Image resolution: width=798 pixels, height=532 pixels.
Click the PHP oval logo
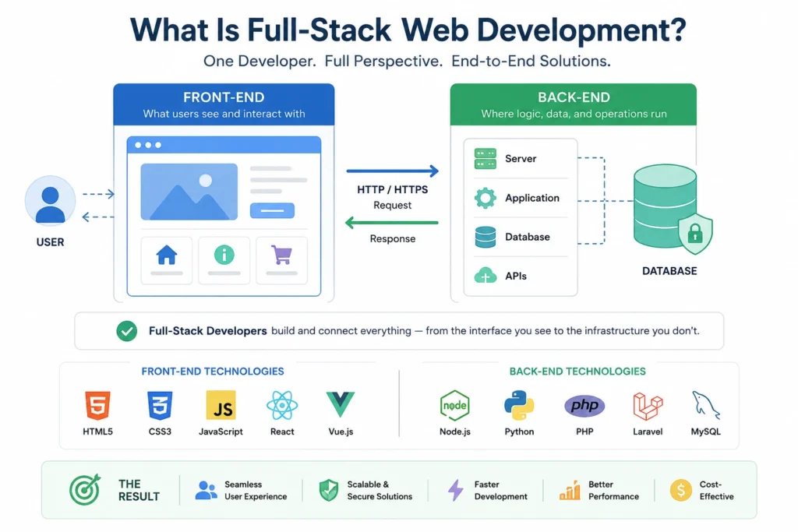click(584, 405)
